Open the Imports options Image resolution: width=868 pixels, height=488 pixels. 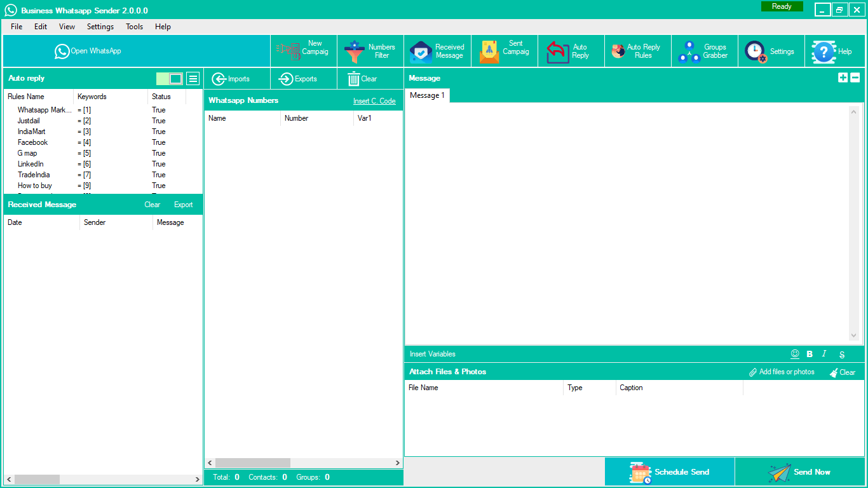point(231,79)
